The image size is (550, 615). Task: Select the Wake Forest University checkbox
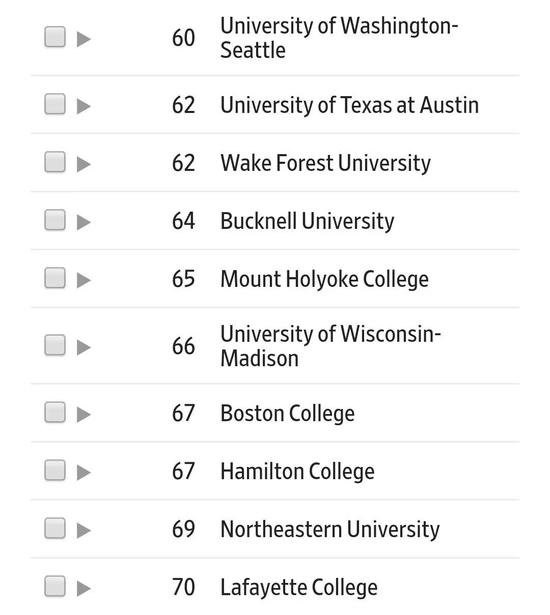click(55, 162)
